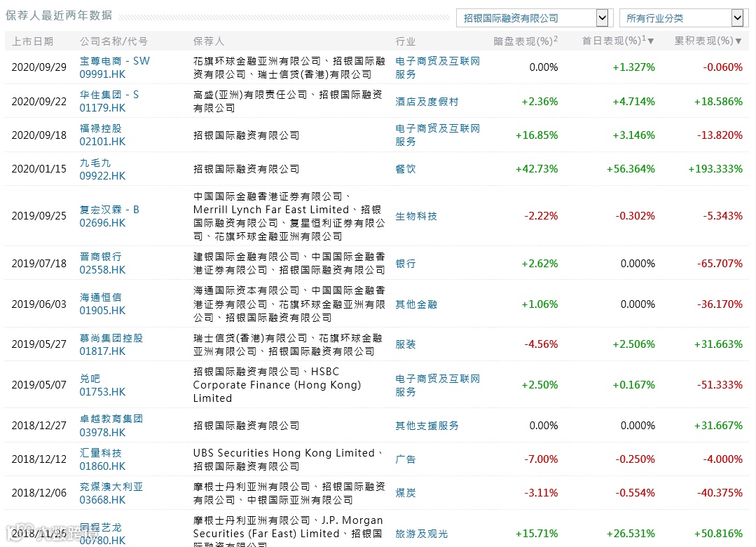Open 华住集团 - S company link
756x547 pixels.
coord(109,95)
